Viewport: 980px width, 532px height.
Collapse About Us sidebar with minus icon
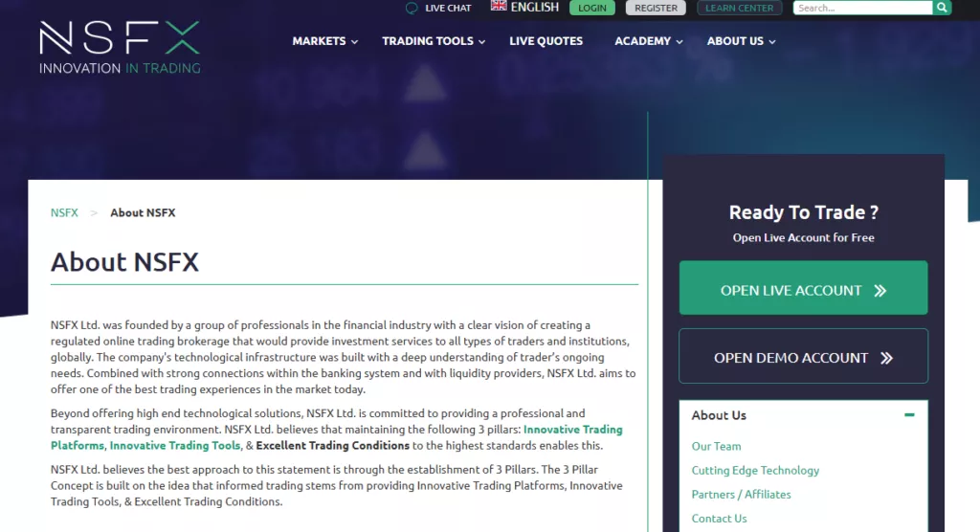[x=909, y=414]
